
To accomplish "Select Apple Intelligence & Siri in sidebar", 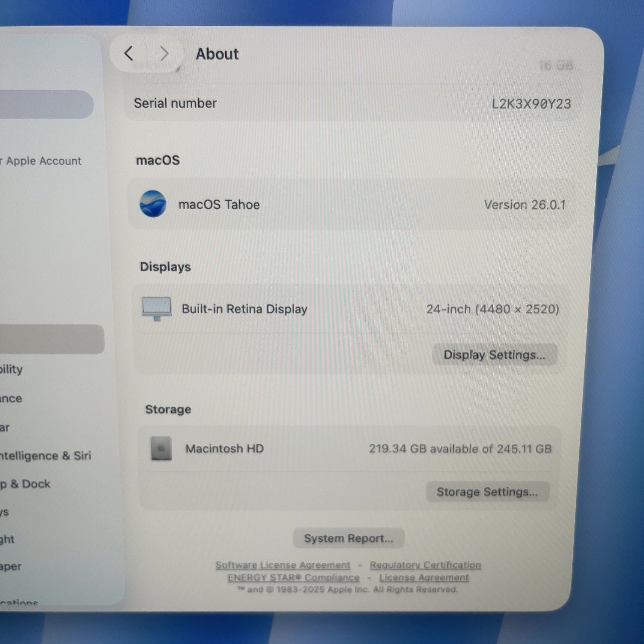I will [45, 456].
